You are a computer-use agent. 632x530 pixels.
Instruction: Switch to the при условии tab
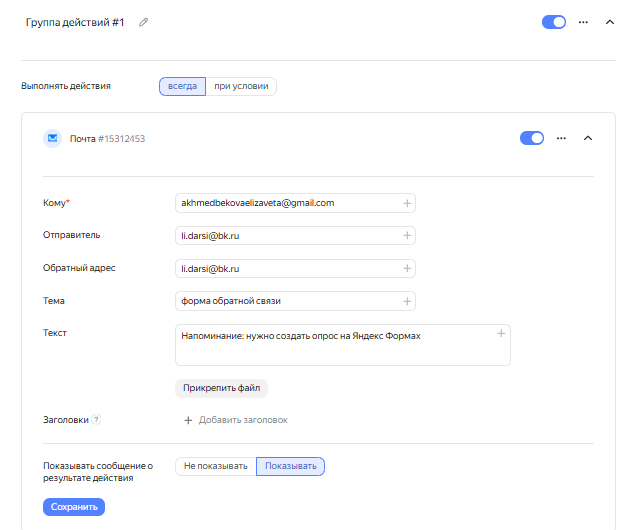241,86
